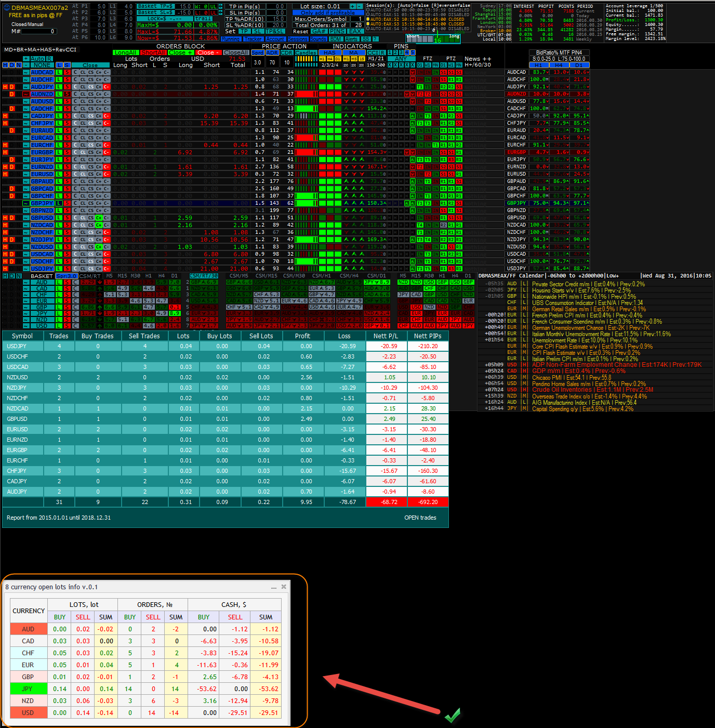Click Crude Oil Inventories calendar entry
Screen dimensions: 715x728
[592, 389]
